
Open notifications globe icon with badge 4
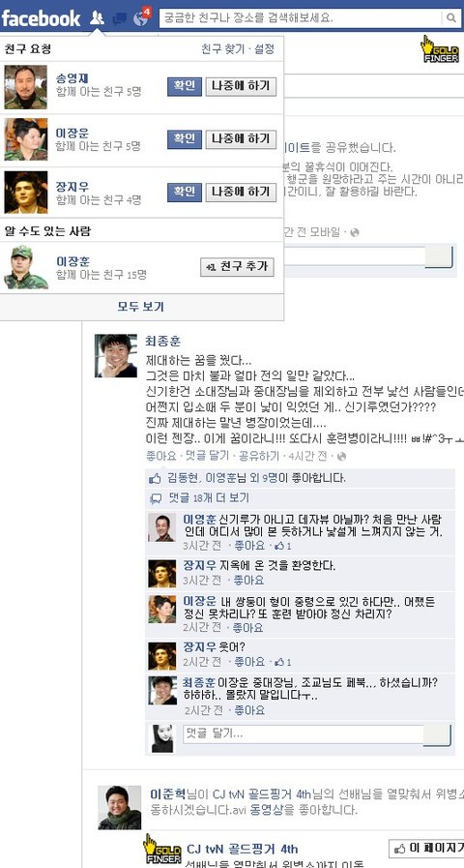(141, 18)
